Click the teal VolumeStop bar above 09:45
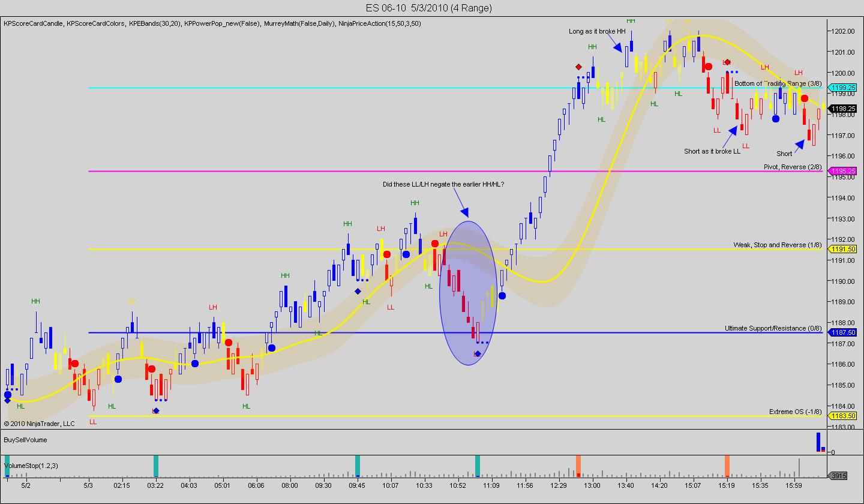The image size is (864, 504). coord(358,466)
